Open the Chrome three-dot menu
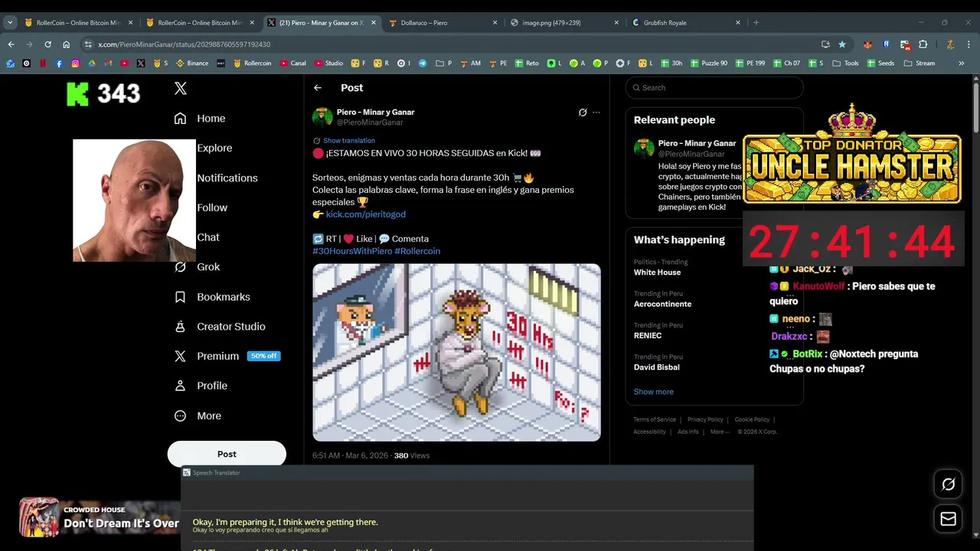980x551 pixels. (969, 44)
